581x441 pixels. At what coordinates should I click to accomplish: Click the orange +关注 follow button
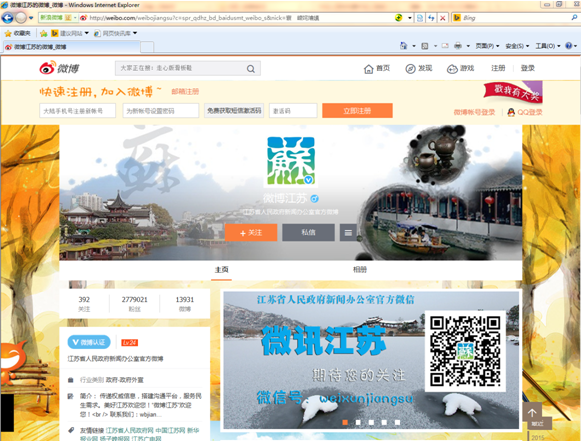[251, 233]
